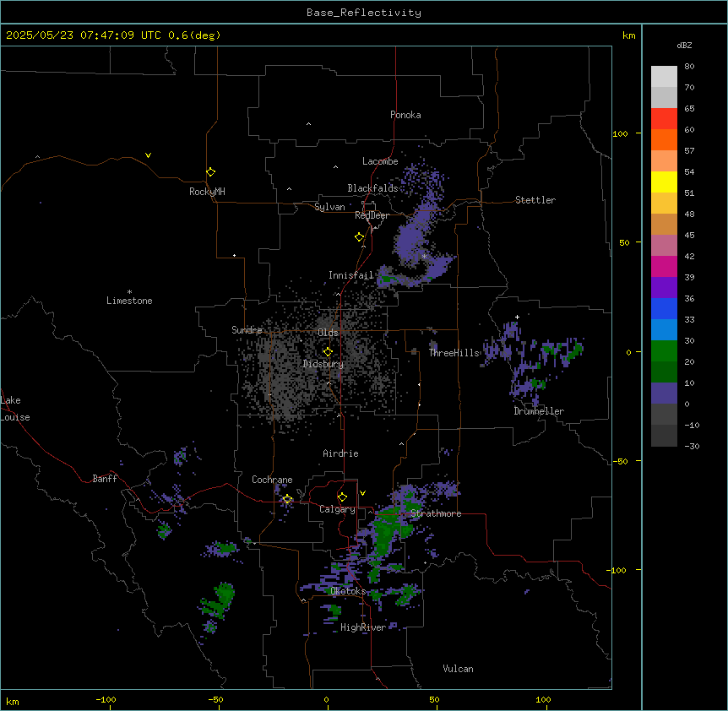Click the RedDeer label
728x711 pixels.
pyautogui.click(x=372, y=215)
